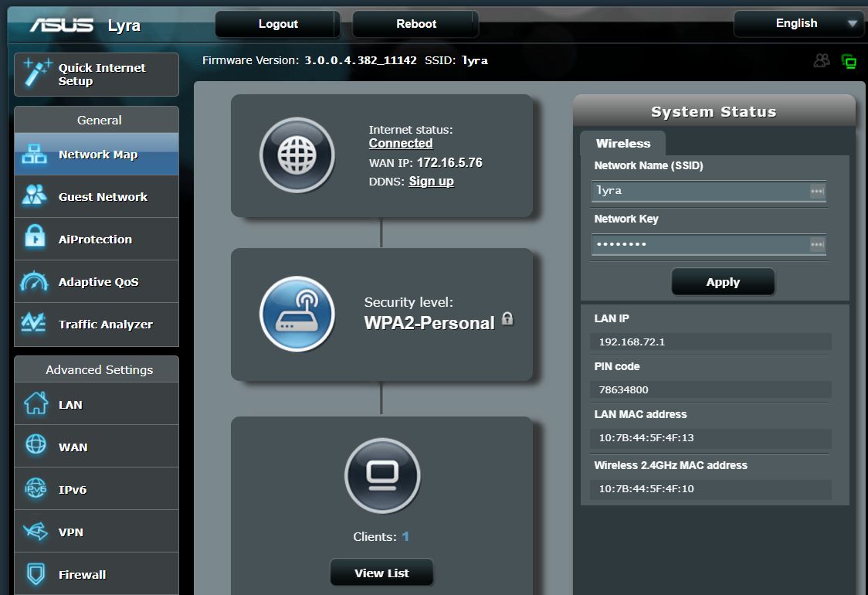Screen dimensions: 868x595
Task: Click the WAN globe icon
Action: coord(36,444)
